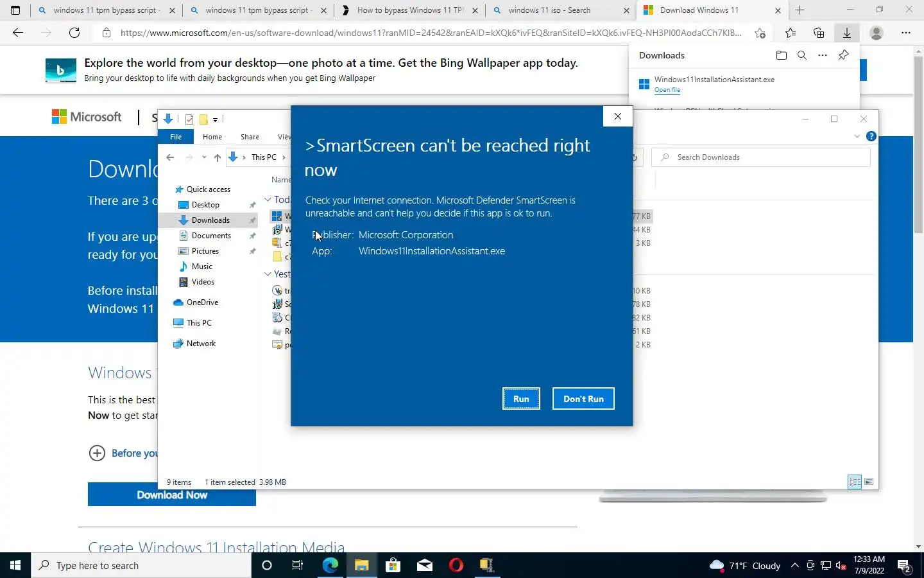Image resolution: width=924 pixels, height=578 pixels.
Task: Click Properties icon in Explorer quick access toolbar
Action: (189, 119)
